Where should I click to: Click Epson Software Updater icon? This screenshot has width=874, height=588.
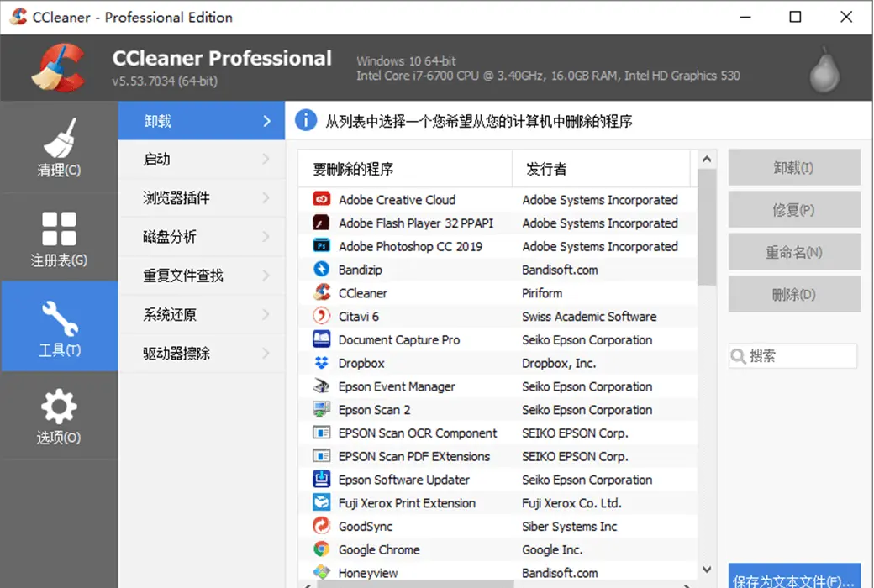(321, 480)
